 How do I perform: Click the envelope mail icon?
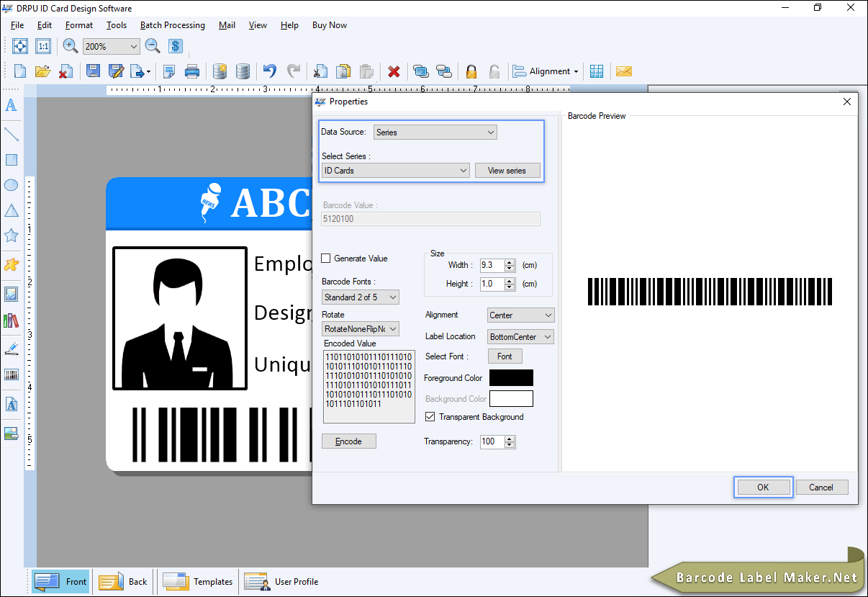[624, 71]
